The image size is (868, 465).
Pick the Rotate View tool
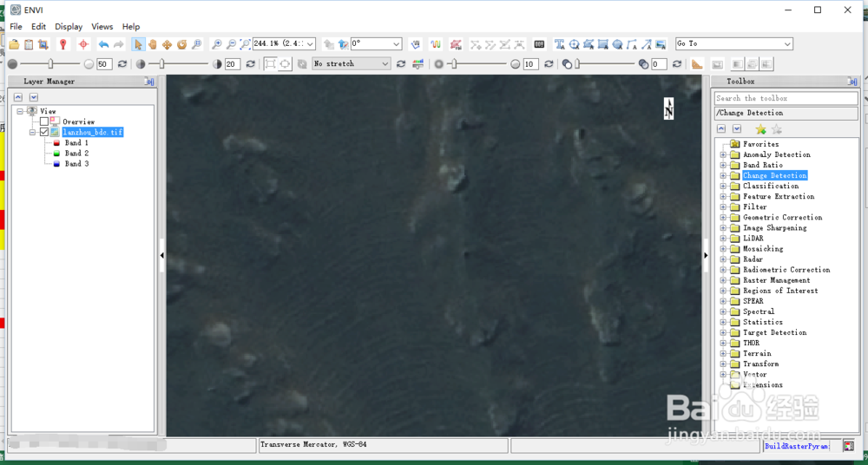coord(181,43)
